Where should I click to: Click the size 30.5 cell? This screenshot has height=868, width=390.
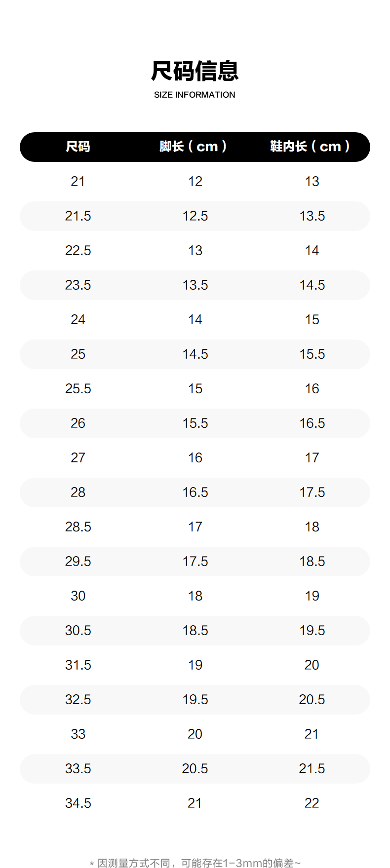pos(78,631)
